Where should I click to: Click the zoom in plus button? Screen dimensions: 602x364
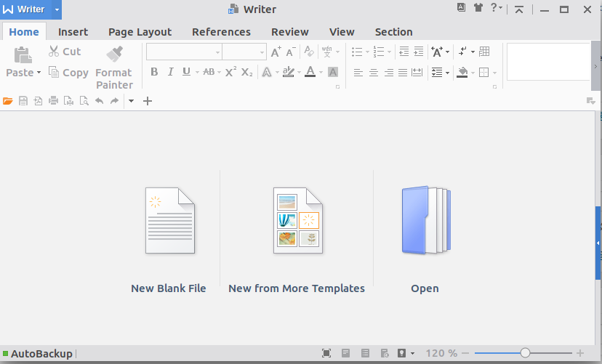[580, 353]
